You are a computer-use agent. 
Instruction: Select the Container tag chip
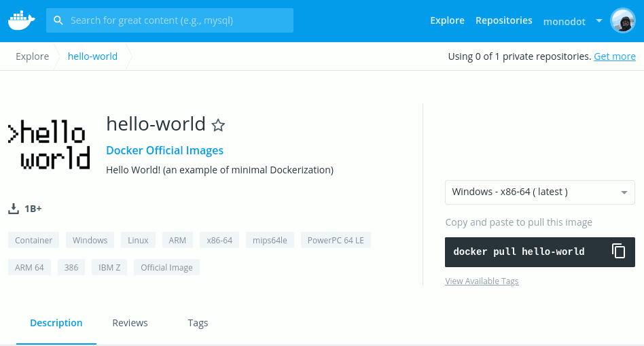(34, 240)
